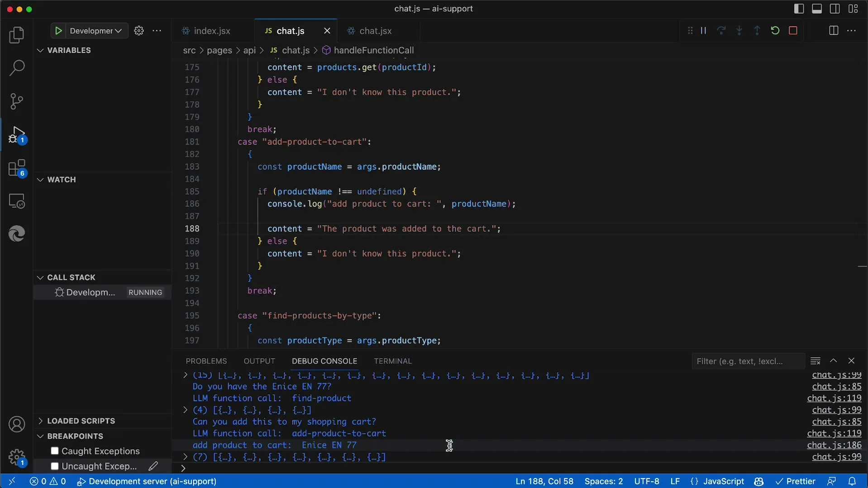Close the bottom panel
This screenshot has height=488, width=868.
pyautogui.click(x=851, y=361)
